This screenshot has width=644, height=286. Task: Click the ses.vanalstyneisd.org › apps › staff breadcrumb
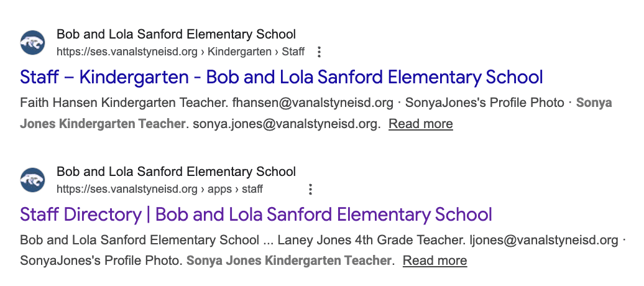160,189
